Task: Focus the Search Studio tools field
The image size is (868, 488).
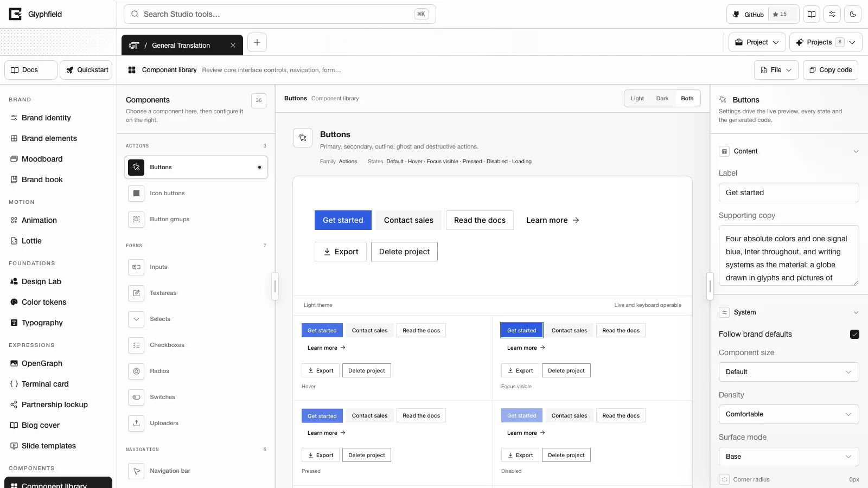Action: (x=279, y=14)
